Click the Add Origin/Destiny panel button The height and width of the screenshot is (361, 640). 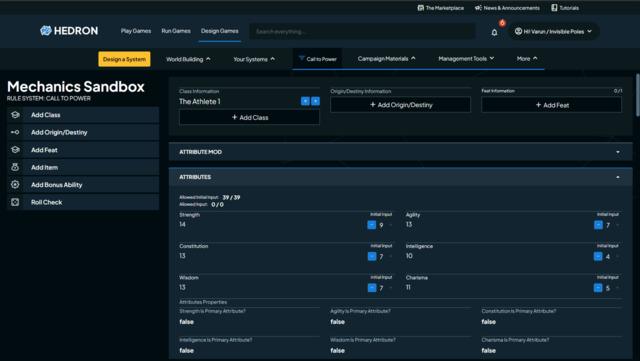tap(400, 105)
